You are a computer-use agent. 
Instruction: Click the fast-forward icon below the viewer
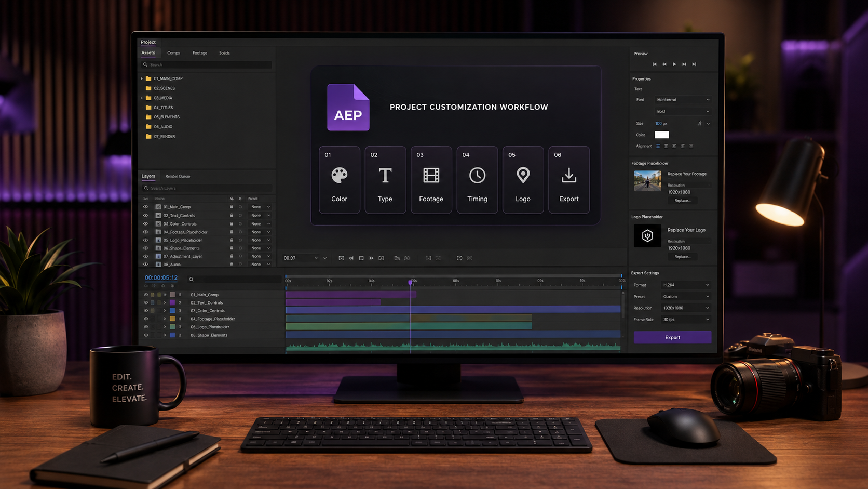coord(371,258)
